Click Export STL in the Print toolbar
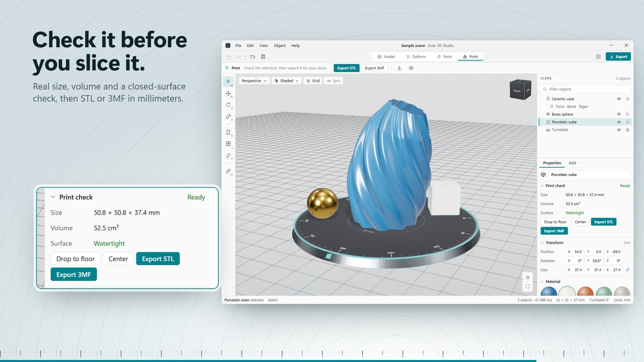644x362 pixels. click(346, 68)
